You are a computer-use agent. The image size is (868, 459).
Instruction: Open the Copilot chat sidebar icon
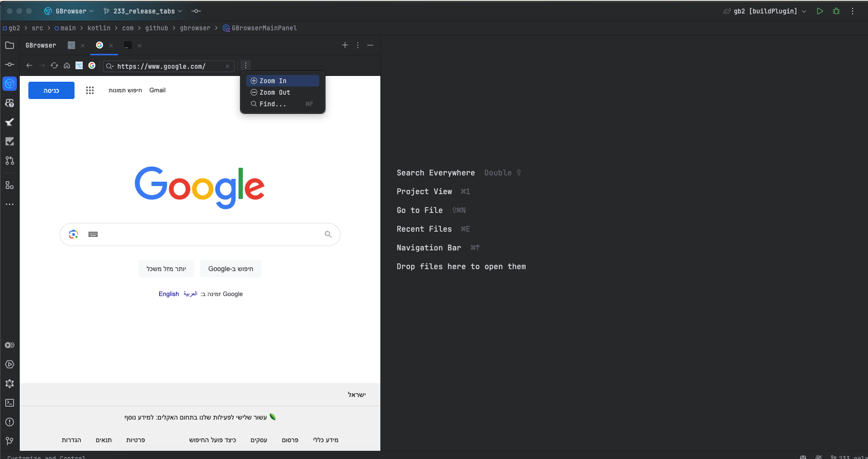(10, 103)
